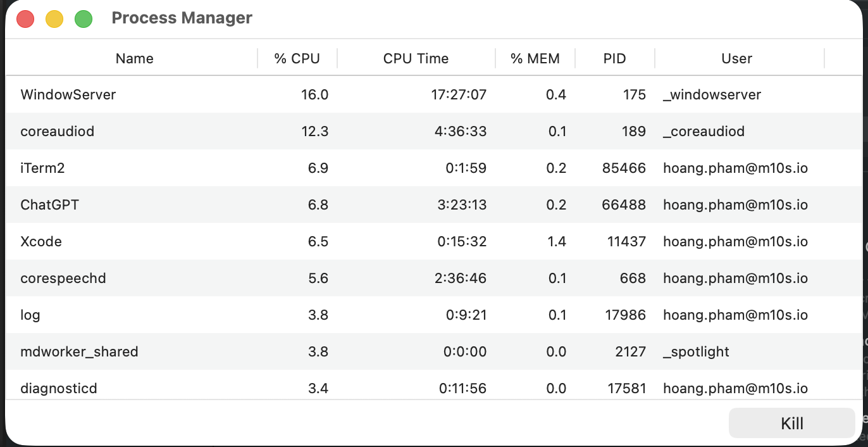Sort processes by % CPU usage
The height and width of the screenshot is (447, 868).
coord(297,58)
